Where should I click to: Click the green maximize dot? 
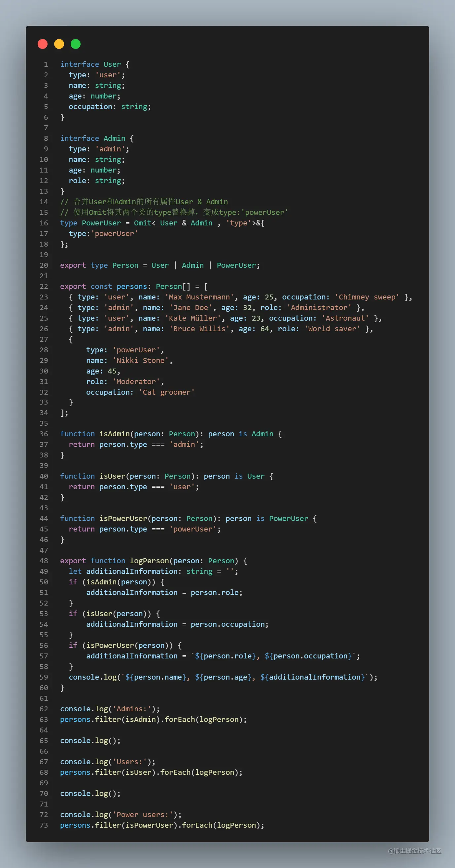(76, 44)
